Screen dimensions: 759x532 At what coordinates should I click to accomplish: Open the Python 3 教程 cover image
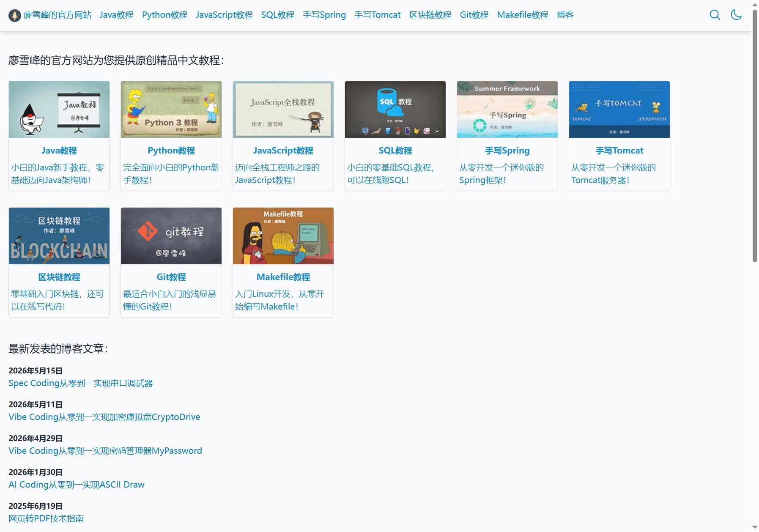click(171, 110)
